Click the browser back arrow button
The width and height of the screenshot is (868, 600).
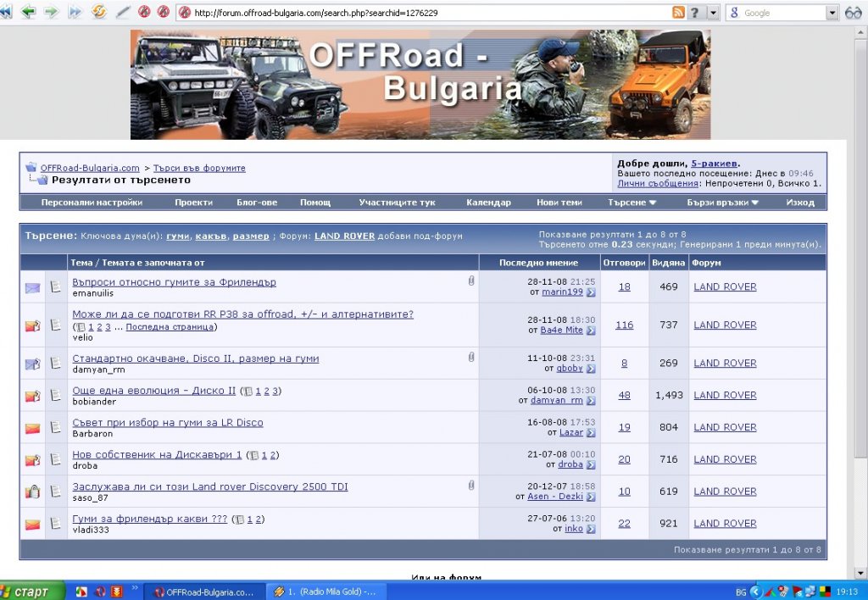pos(29,12)
